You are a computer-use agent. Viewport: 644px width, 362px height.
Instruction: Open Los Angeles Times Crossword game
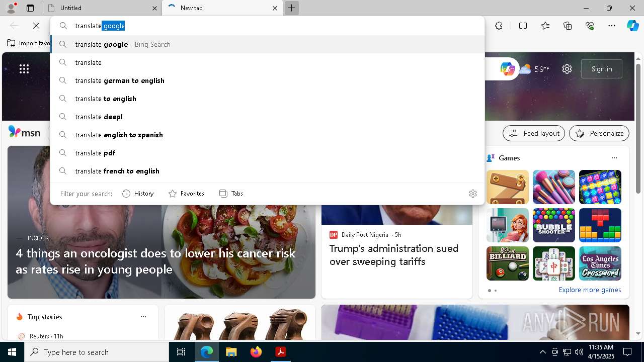600,263
